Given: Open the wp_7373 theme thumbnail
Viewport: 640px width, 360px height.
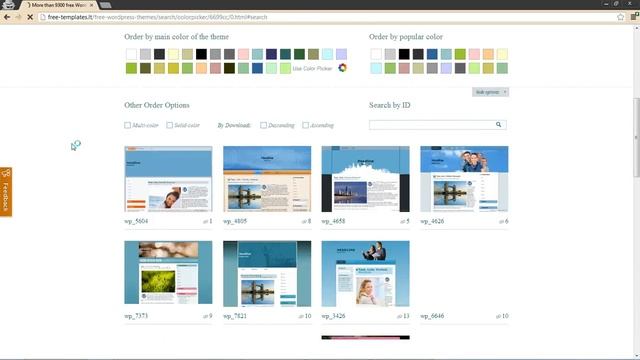Looking at the screenshot, I should [168, 272].
